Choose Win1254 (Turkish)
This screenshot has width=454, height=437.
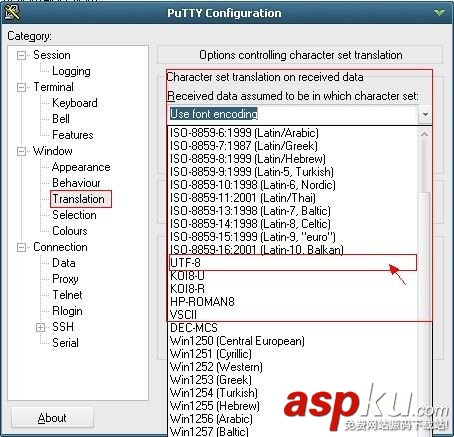pos(293,393)
